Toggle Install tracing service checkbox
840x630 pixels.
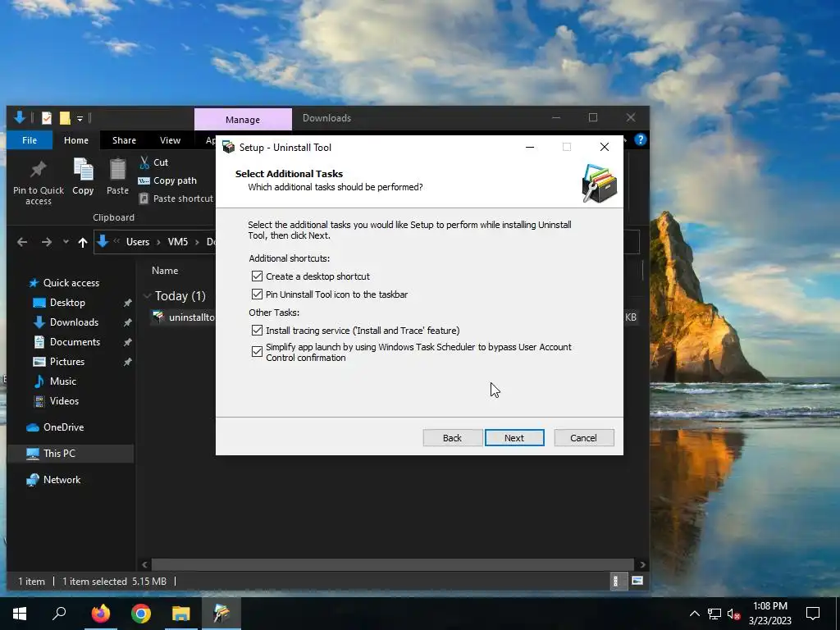[257, 331]
